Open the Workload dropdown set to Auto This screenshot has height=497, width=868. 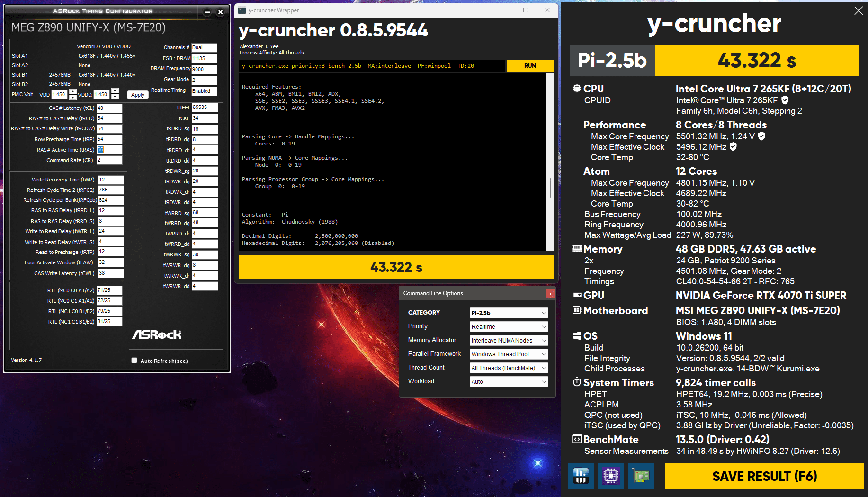pyautogui.click(x=509, y=381)
